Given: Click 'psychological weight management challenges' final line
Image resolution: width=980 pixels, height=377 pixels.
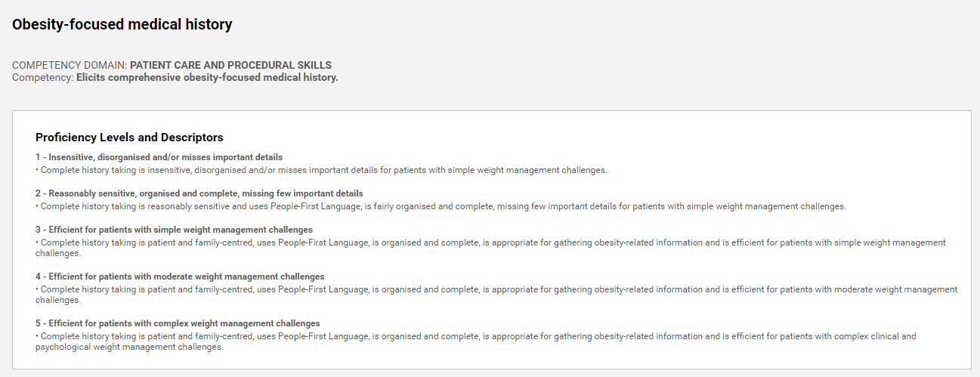Looking at the screenshot, I should point(129,347).
